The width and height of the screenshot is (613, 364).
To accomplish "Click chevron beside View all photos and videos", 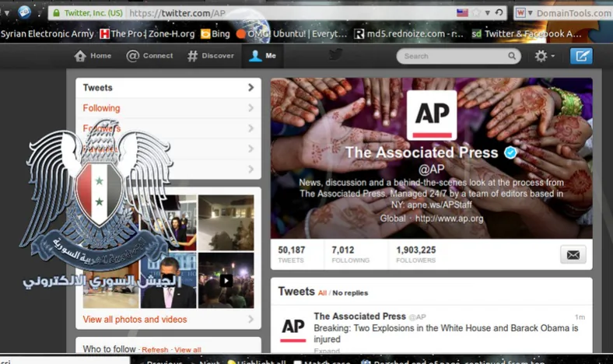I will click(x=251, y=320).
